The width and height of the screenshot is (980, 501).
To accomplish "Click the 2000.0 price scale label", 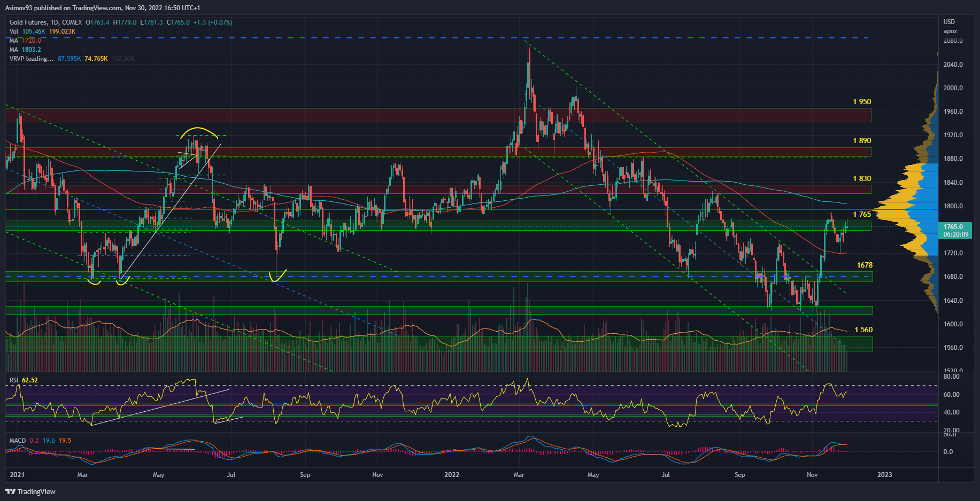I will click(x=953, y=88).
